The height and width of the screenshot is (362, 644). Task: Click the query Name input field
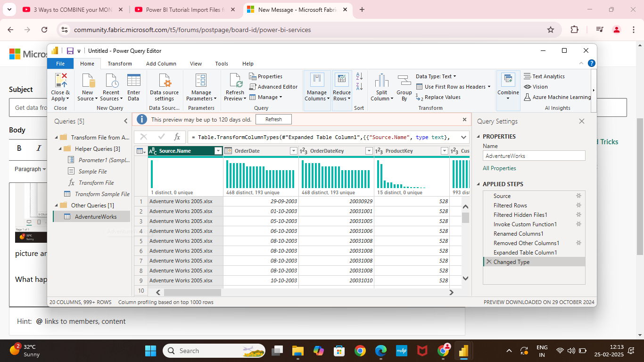[x=534, y=156]
